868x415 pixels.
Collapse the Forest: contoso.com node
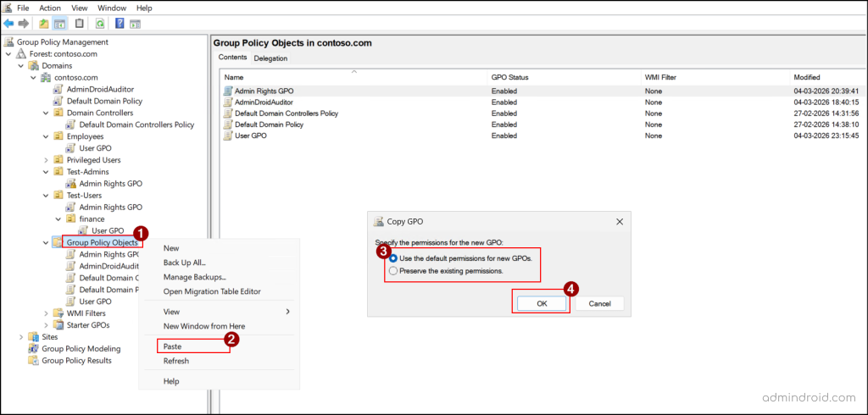[8, 53]
